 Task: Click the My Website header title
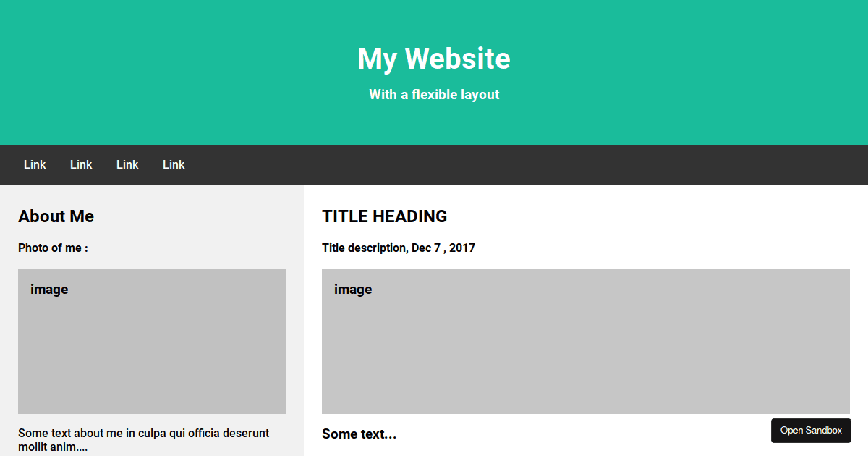pos(434,59)
